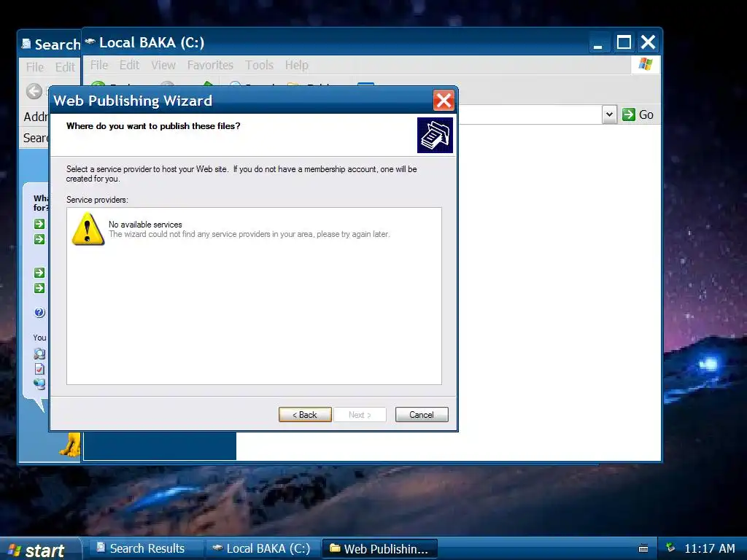
Task: Click the Search Results title bar icon
Action: pyautogui.click(x=26, y=44)
